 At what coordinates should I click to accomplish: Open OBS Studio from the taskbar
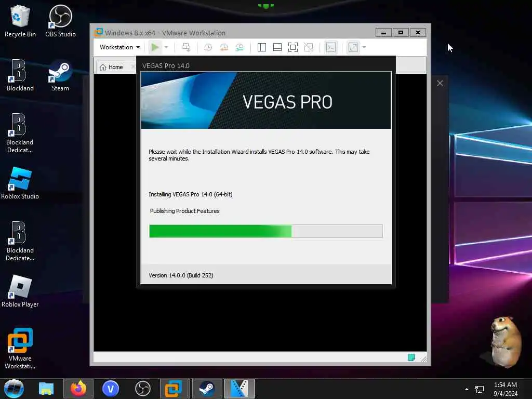coord(143,389)
